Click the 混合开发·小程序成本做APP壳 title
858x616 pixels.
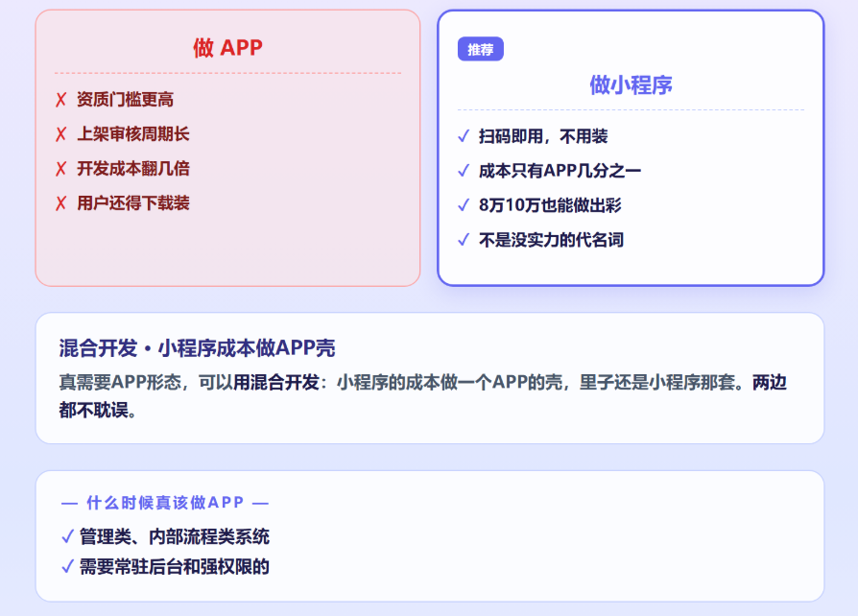tap(197, 348)
